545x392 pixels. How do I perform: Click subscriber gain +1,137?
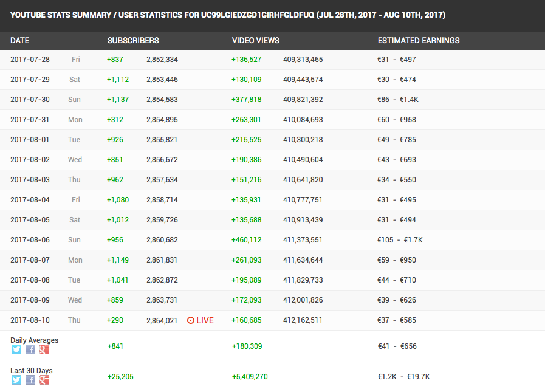click(118, 100)
